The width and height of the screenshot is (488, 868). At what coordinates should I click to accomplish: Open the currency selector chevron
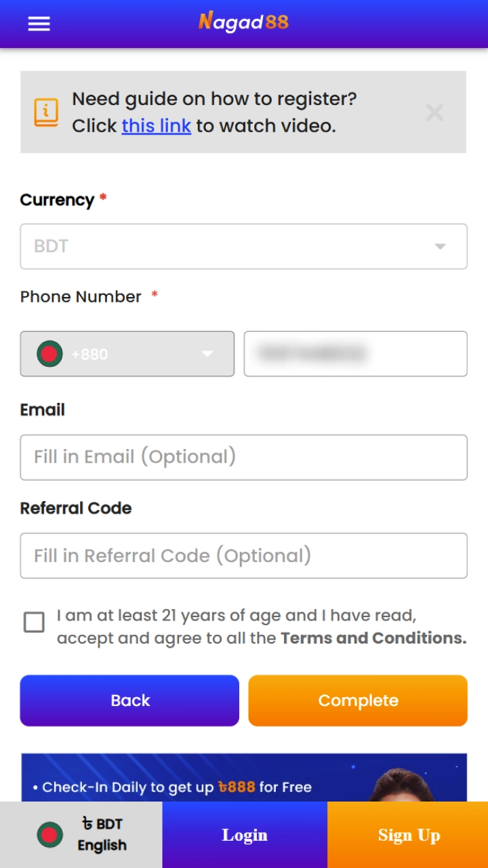pos(440,246)
